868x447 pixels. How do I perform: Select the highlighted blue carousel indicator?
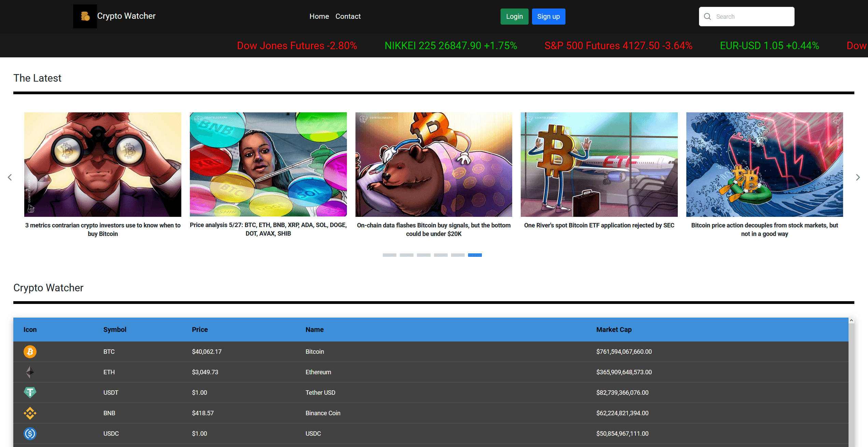475,255
